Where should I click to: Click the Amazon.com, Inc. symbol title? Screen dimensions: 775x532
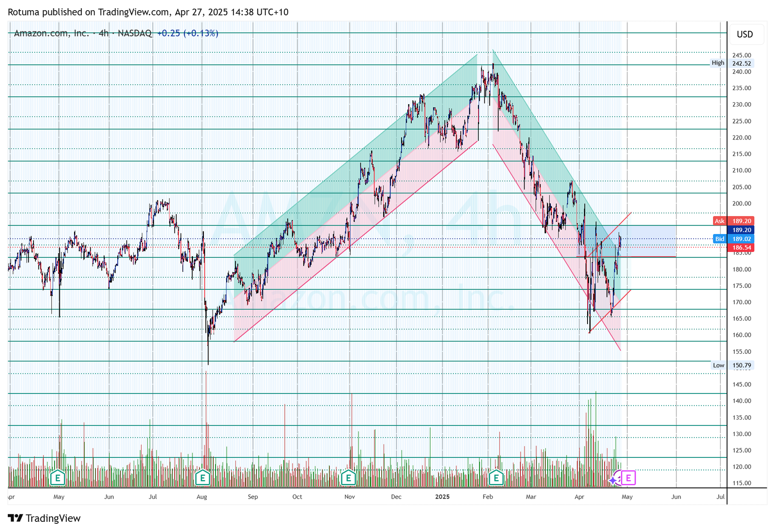pos(51,33)
